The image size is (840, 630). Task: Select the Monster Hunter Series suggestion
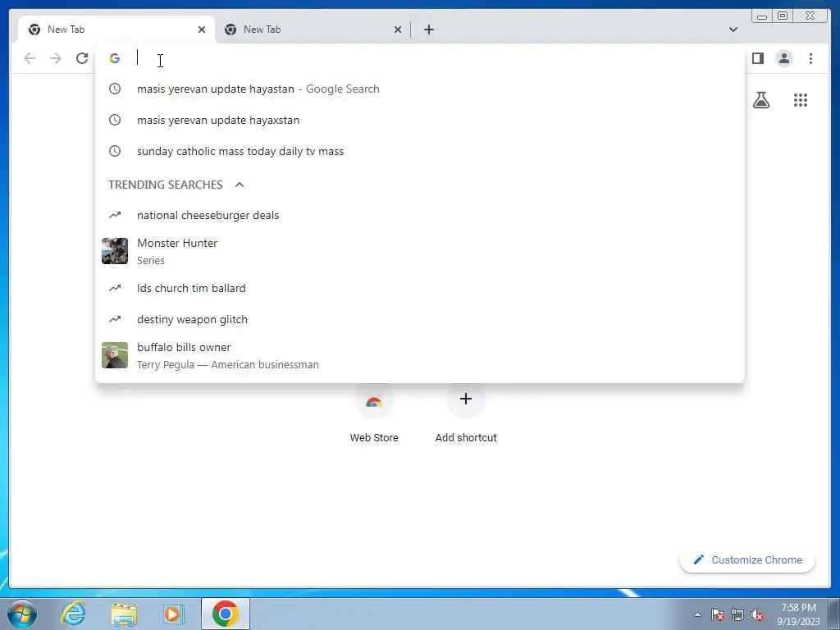pyautogui.click(x=419, y=251)
